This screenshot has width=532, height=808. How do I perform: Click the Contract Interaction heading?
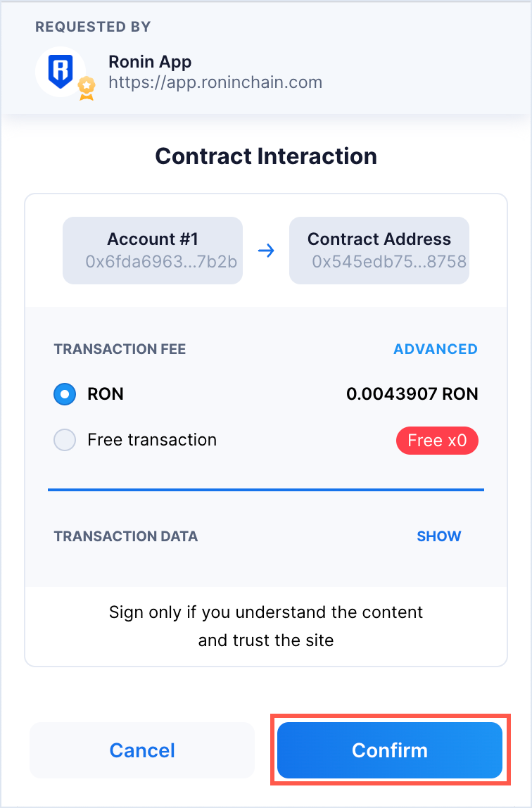(x=266, y=156)
